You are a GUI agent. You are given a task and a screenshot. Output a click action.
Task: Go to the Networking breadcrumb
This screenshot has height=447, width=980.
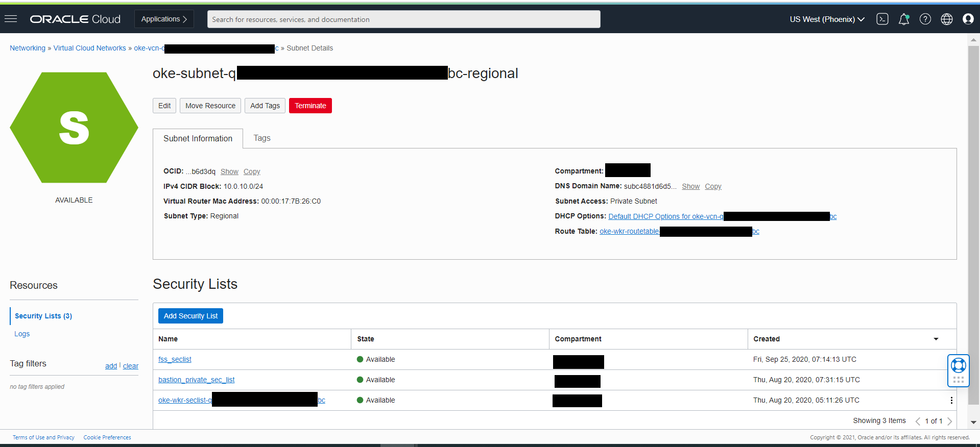(28, 48)
